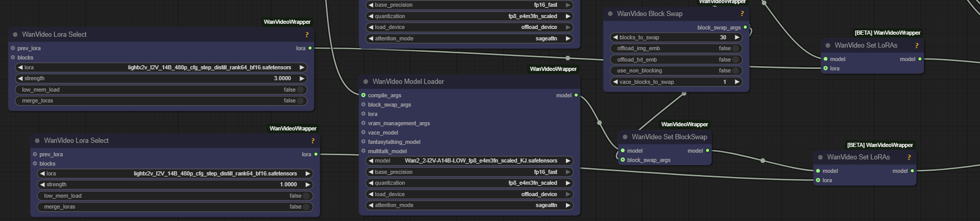This screenshot has height=221, width=980.
Task: Click model output socket on Set BlockSwap node
Action: coord(707,151)
